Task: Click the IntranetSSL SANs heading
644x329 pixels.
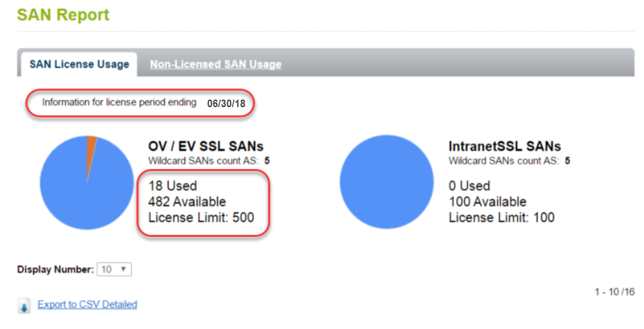Action: point(504,146)
